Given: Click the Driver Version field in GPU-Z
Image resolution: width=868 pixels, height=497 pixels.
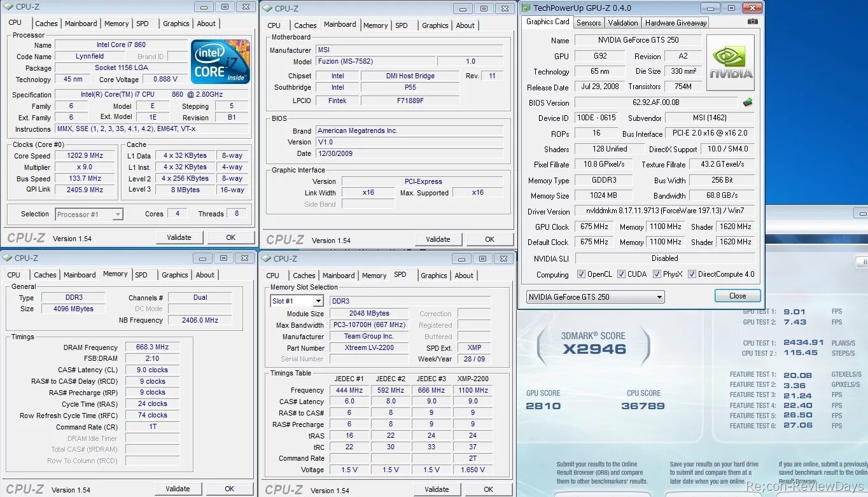Looking at the screenshot, I should 664,211.
